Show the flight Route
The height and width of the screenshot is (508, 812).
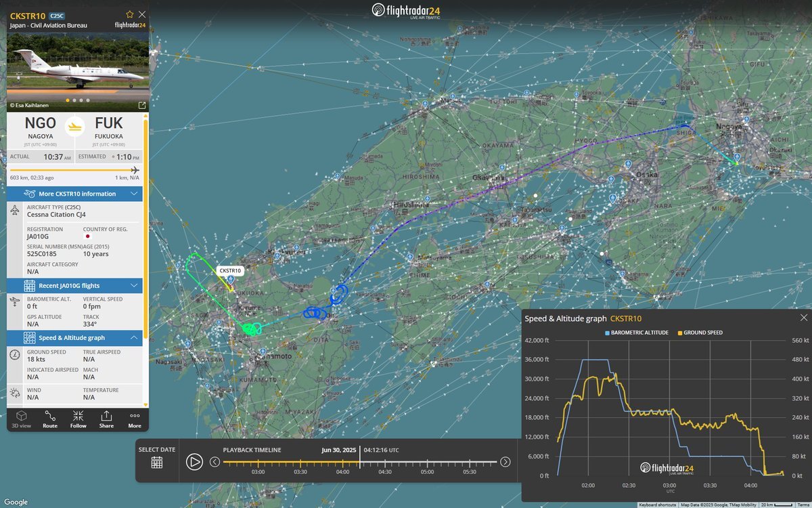50,419
